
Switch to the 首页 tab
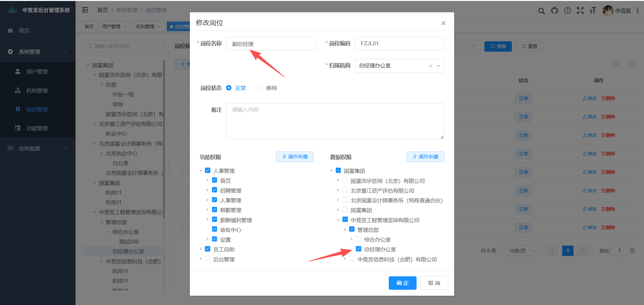(x=89, y=27)
